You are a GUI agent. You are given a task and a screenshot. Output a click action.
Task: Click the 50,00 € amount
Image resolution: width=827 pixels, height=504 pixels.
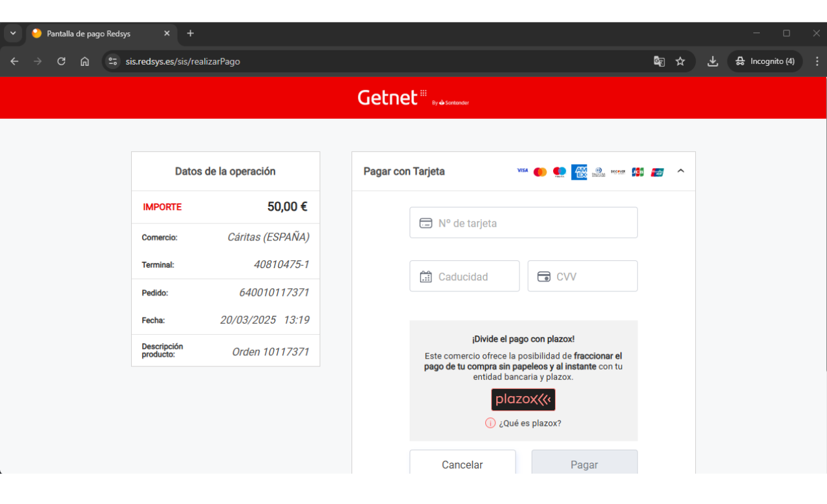(288, 207)
